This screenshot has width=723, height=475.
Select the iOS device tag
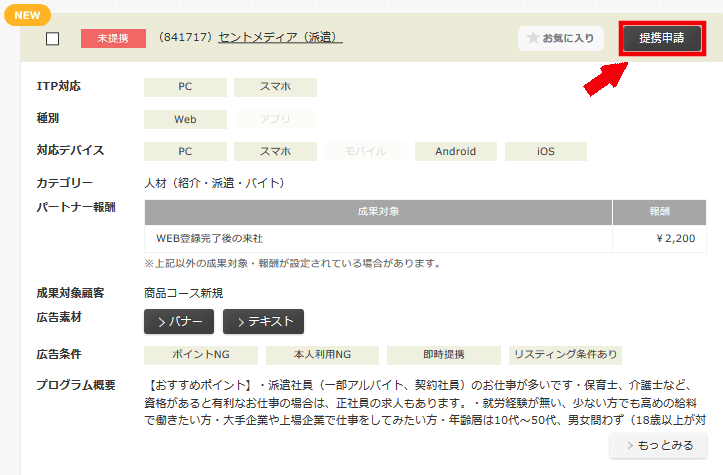click(x=546, y=152)
